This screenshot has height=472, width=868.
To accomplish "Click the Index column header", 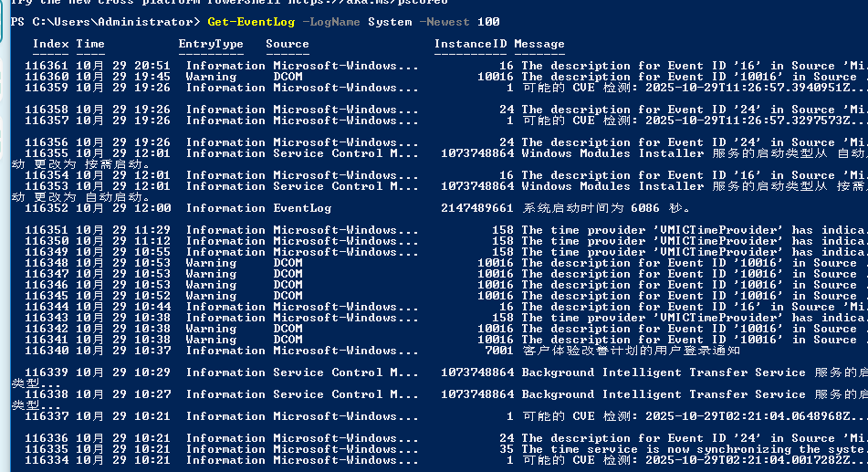I will tap(50, 44).
